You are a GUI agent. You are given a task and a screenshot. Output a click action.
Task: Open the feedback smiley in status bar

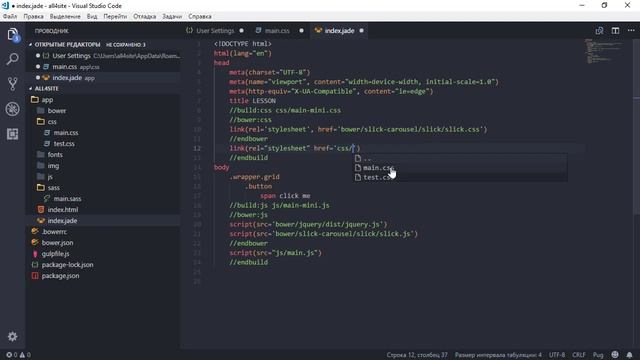click(615, 355)
